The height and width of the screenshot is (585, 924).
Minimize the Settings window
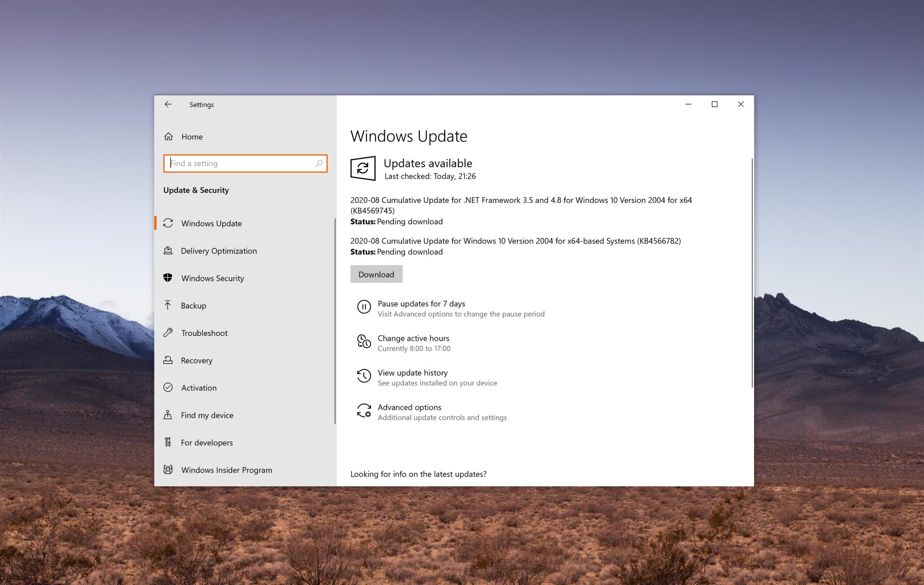coord(688,104)
